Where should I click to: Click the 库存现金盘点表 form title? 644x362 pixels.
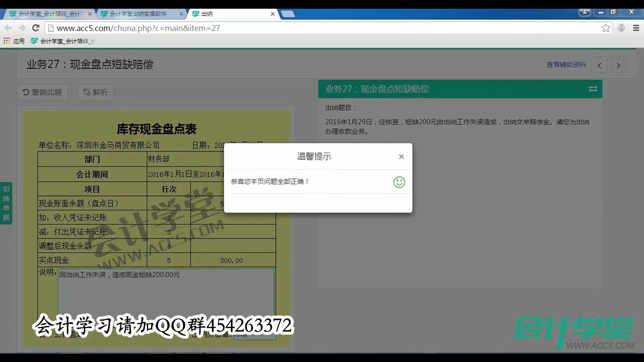(x=157, y=129)
